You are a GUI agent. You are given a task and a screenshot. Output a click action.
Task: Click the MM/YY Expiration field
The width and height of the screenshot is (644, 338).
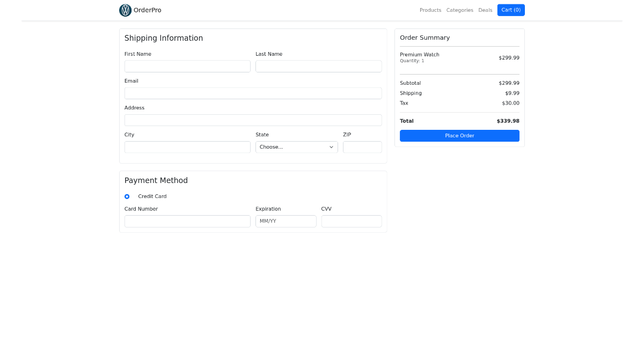tap(286, 221)
